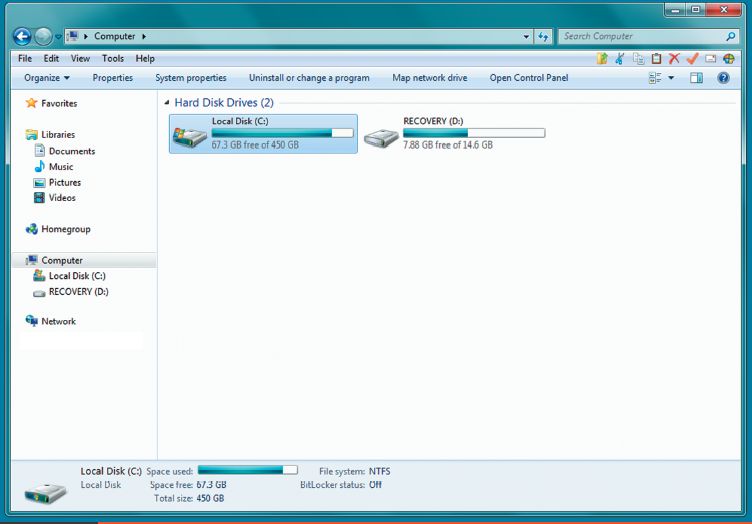Click the Paste clipboard icon
This screenshot has width=752, height=524.
coord(656,59)
